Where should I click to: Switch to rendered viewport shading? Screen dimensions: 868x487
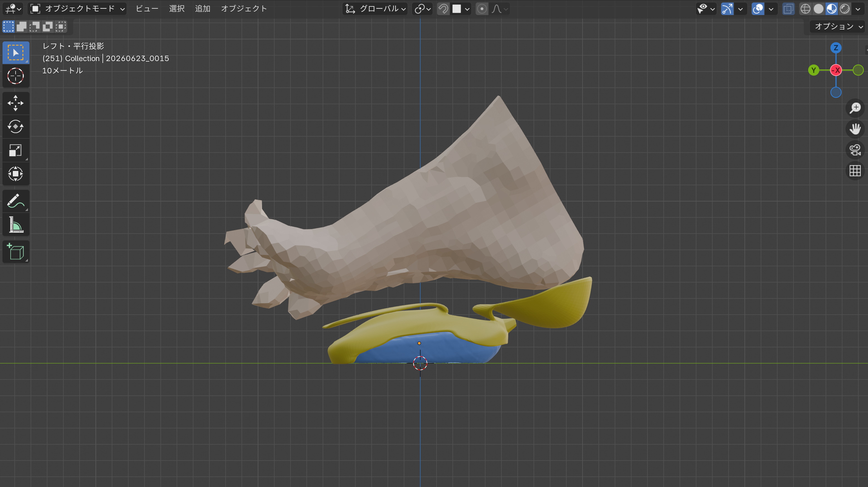[x=845, y=9]
